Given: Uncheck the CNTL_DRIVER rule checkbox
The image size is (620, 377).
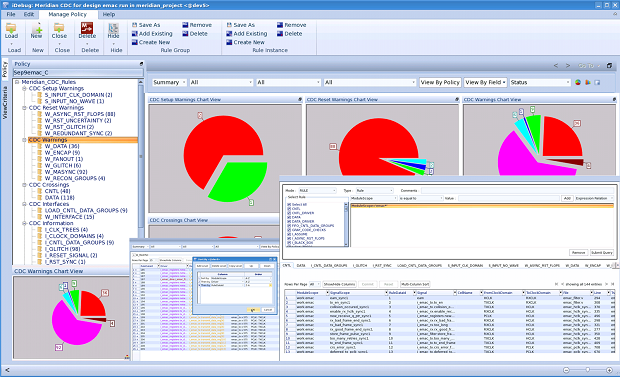Looking at the screenshot, I should coord(289,213).
